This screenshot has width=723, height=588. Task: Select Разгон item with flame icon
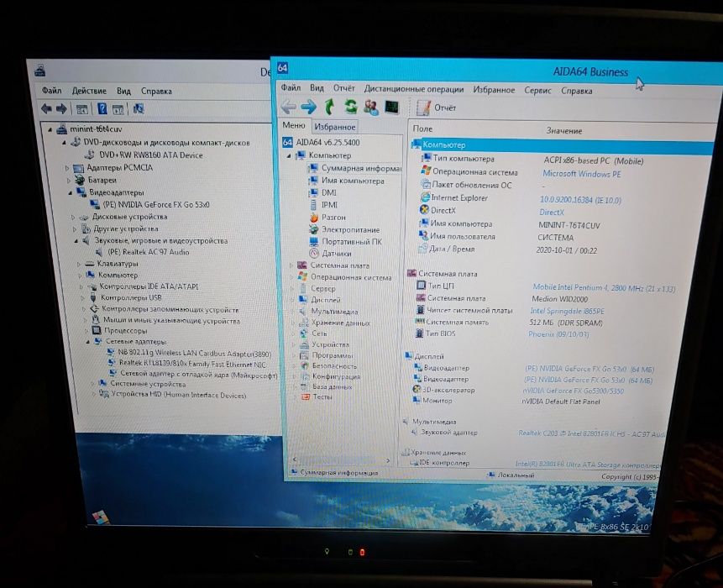coord(327,218)
